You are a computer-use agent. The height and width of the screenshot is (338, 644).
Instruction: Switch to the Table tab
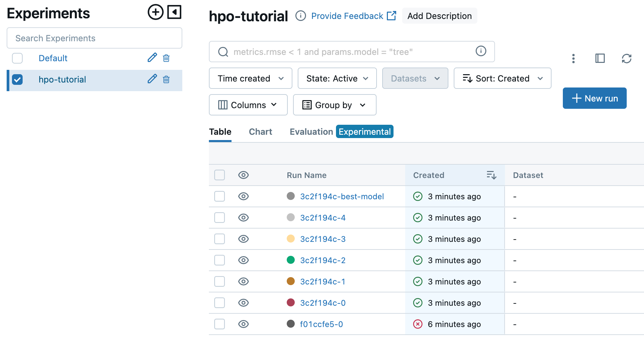220,132
